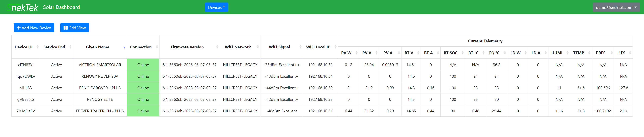
Task: Sort table by Service End column
Action: [57, 47]
